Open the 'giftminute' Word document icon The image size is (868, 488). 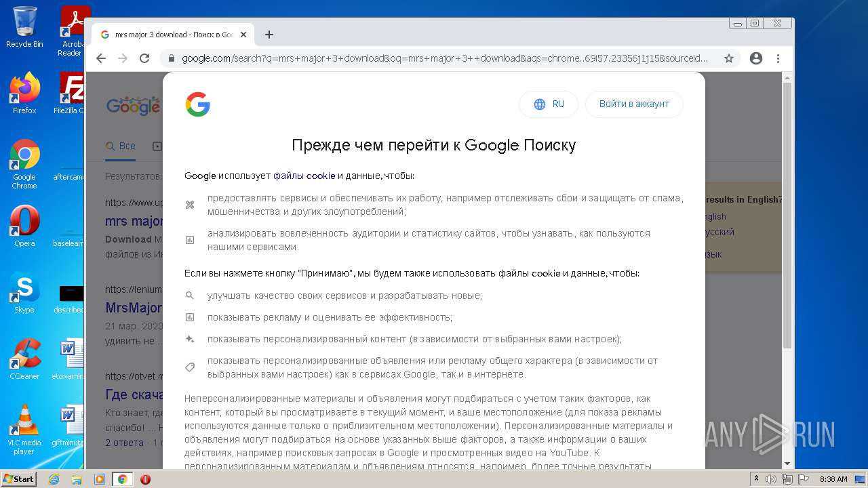pyautogui.click(x=70, y=426)
